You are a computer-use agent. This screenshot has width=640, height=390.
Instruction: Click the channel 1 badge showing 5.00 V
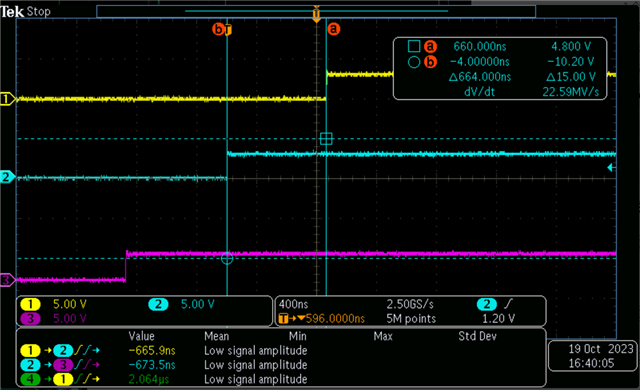[30, 304]
